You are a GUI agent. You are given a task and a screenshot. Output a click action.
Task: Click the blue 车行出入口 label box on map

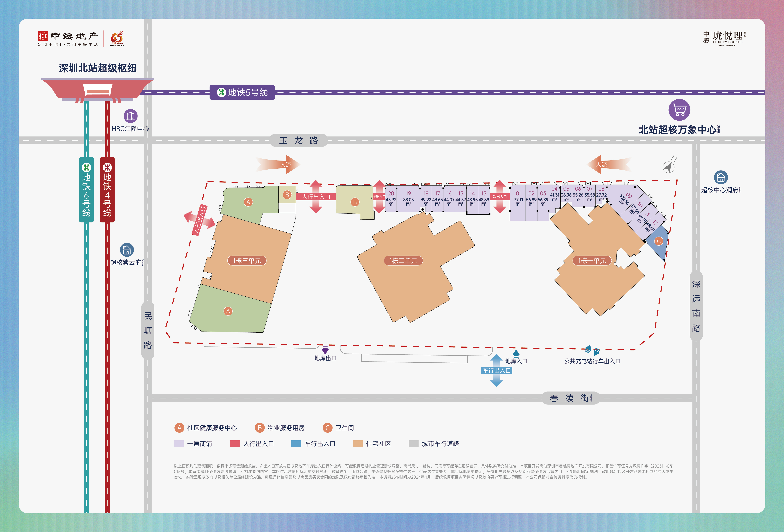pos(496,370)
